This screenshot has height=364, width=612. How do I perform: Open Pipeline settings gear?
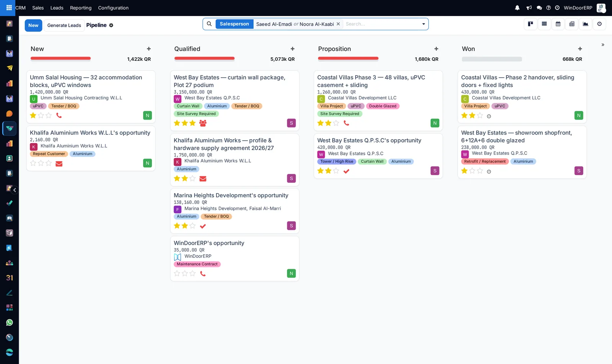point(111,25)
